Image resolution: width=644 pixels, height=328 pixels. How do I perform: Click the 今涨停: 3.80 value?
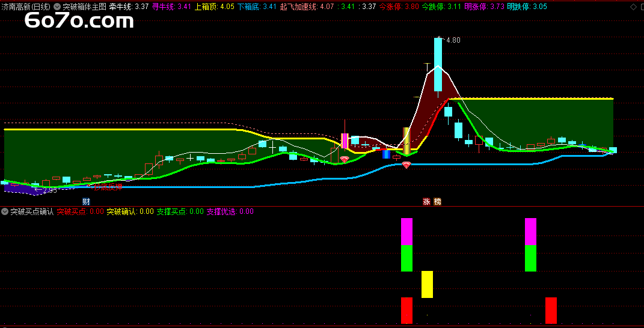point(399,7)
